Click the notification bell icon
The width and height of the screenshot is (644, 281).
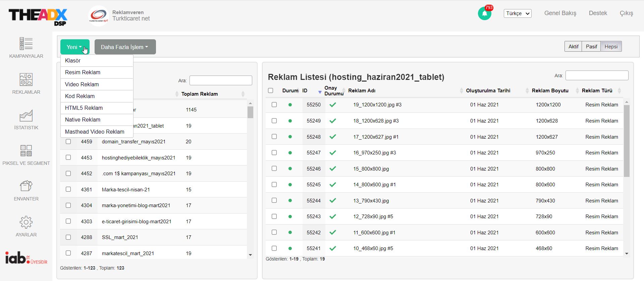[485, 13]
